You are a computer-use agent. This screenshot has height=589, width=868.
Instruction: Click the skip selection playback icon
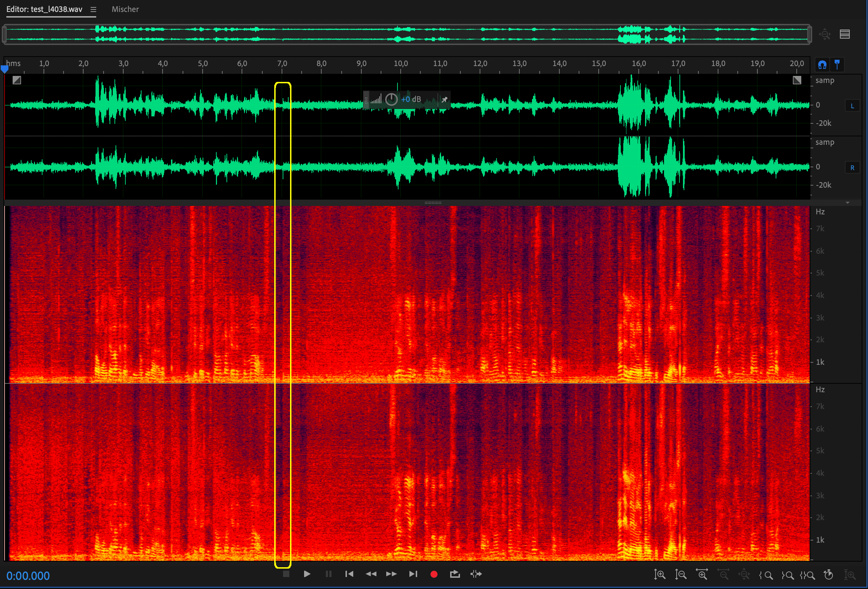[x=476, y=574]
